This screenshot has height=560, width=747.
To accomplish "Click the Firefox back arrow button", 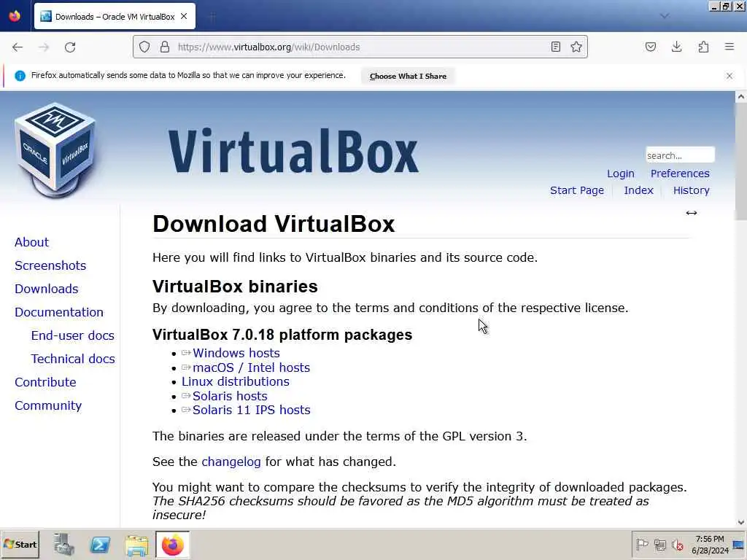I will pyautogui.click(x=18, y=47).
